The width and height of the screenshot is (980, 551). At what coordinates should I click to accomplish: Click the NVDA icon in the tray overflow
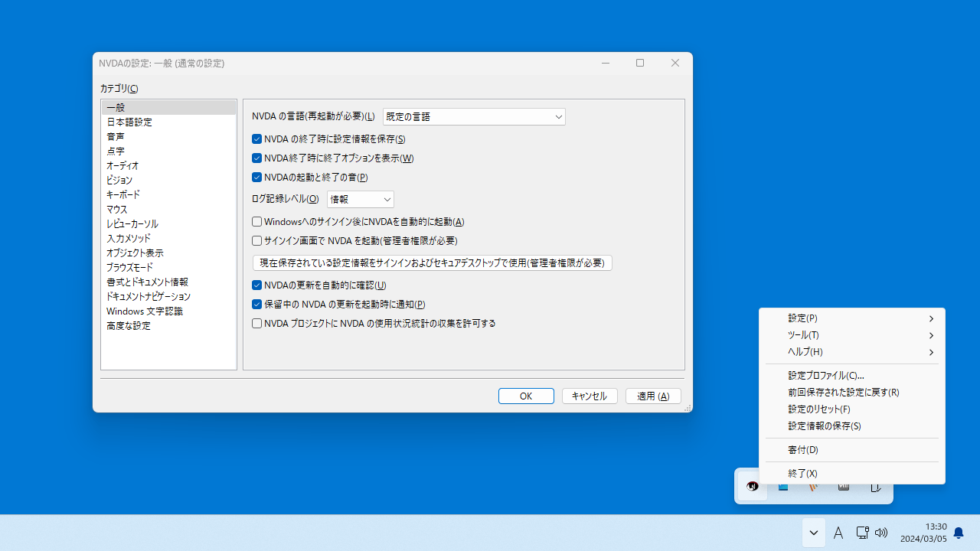[x=753, y=486]
